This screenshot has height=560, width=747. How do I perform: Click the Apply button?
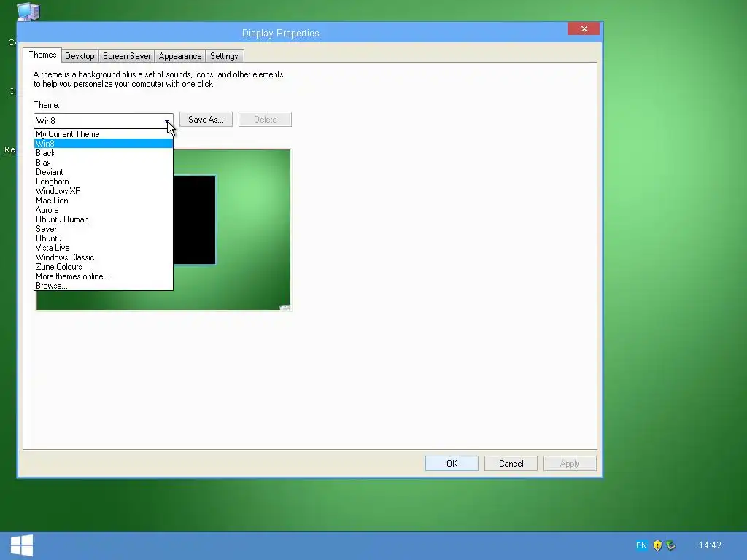point(570,463)
